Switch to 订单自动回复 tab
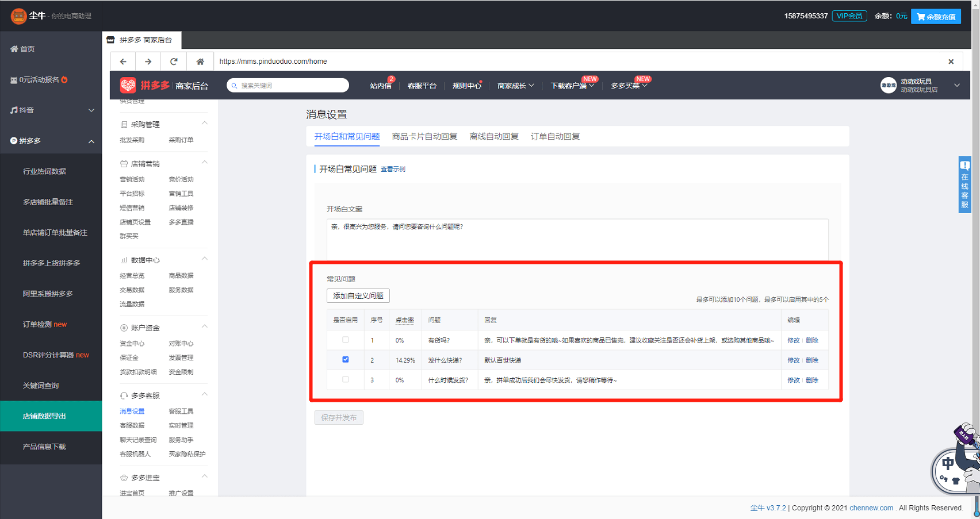980x519 pixels. 555,137
